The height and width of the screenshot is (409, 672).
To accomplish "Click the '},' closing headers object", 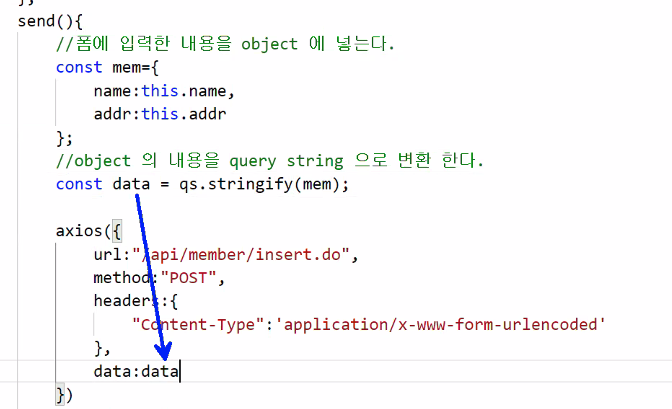I will (x=102, y=348).
